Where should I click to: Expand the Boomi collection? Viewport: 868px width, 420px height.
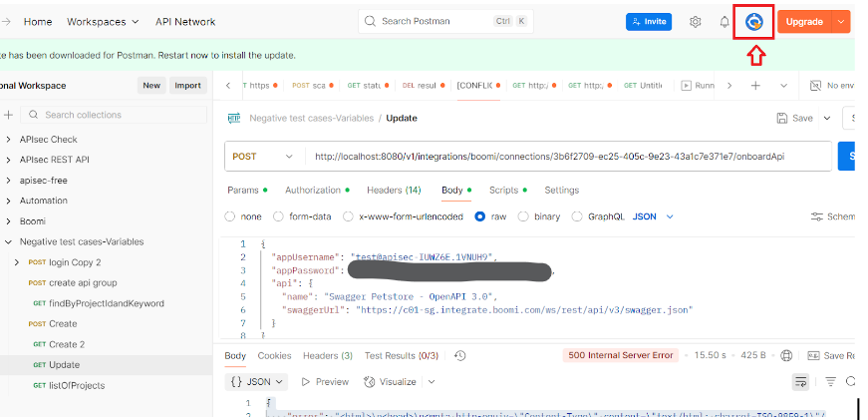click(x=9, y=220)
